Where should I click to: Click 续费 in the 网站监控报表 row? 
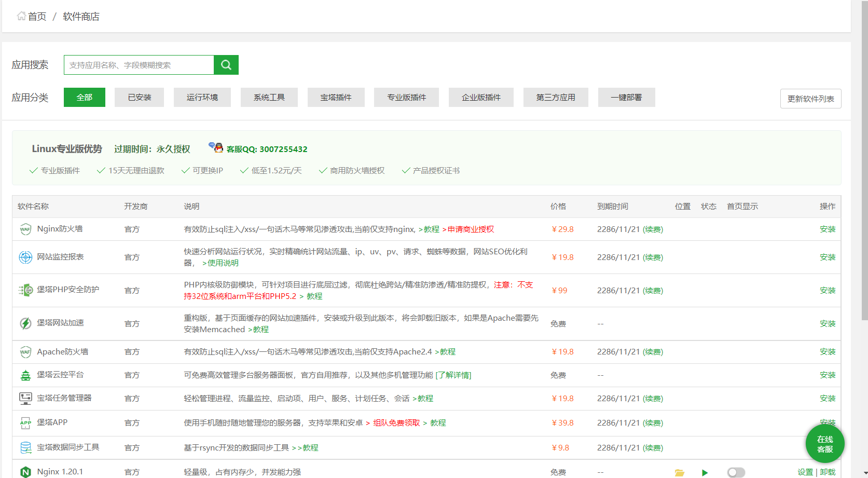(653, 257)
